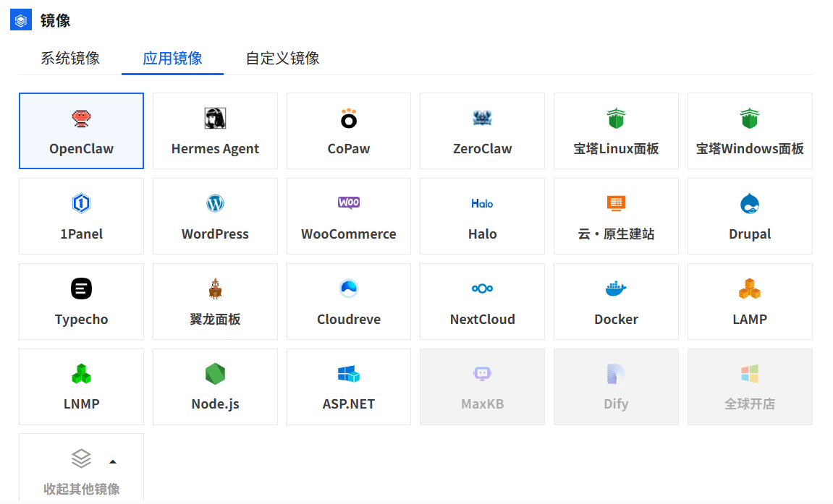The height and width of the screenshot is (504, 833).
Task: Collapse images using the small up arrow
Action: (113, 461)
